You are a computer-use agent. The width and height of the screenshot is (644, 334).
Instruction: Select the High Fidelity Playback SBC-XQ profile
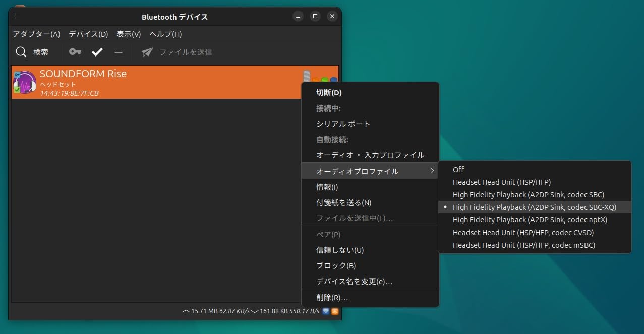pos(535,207)
